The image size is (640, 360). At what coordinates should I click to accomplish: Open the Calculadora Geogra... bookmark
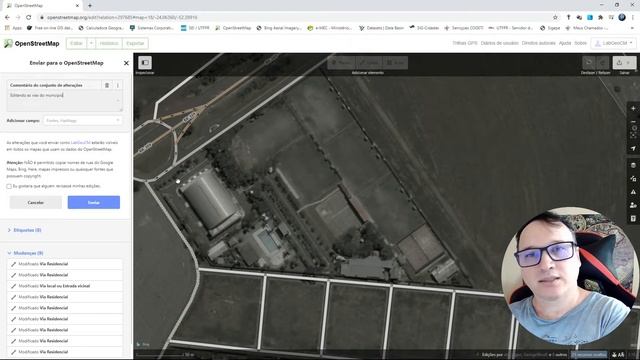pyautogui.click(x=101, y=28)
